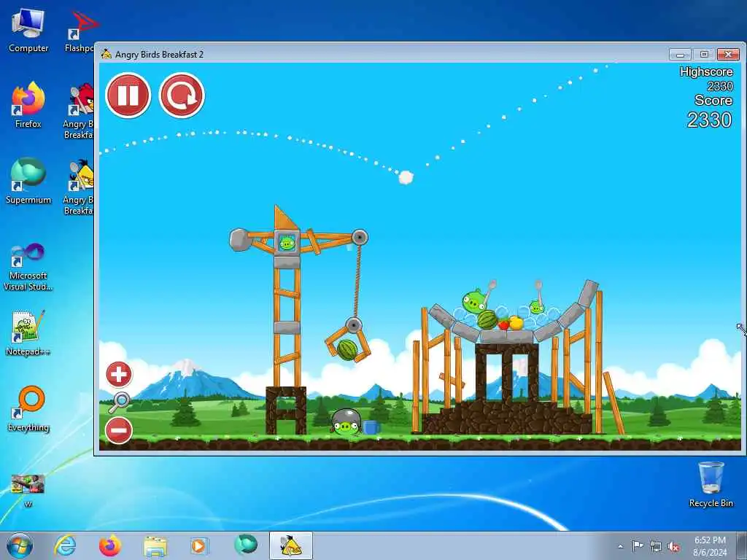Open Windows Media Player from taskbar
747x560 pixels.
198,545
